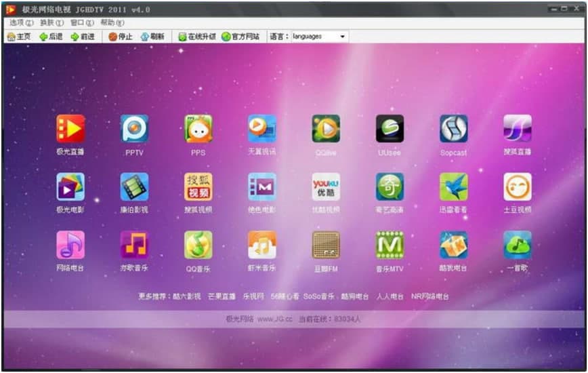588x373 pixels.
Task: Follow the SoSo音乐 recommended link
Action: (x=319, y=296)
